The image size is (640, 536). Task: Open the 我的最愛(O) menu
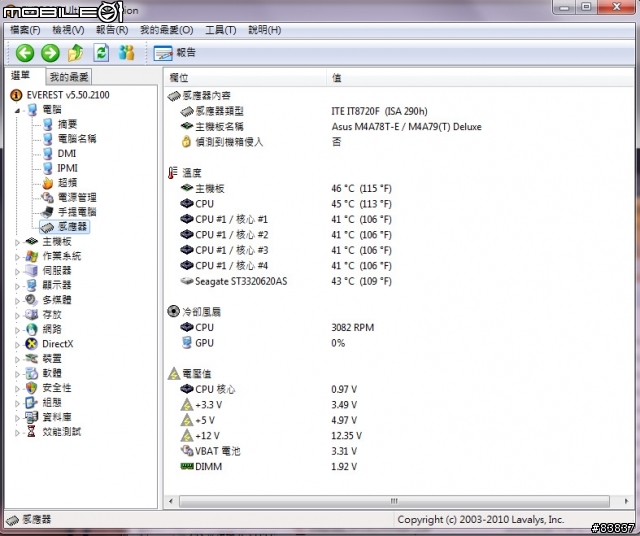167,30
